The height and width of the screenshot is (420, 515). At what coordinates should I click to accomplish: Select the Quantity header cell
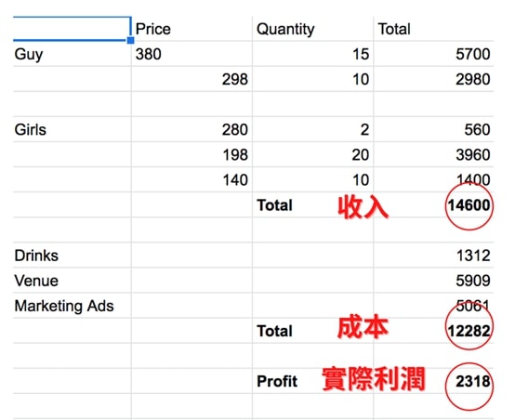[312, 29]
